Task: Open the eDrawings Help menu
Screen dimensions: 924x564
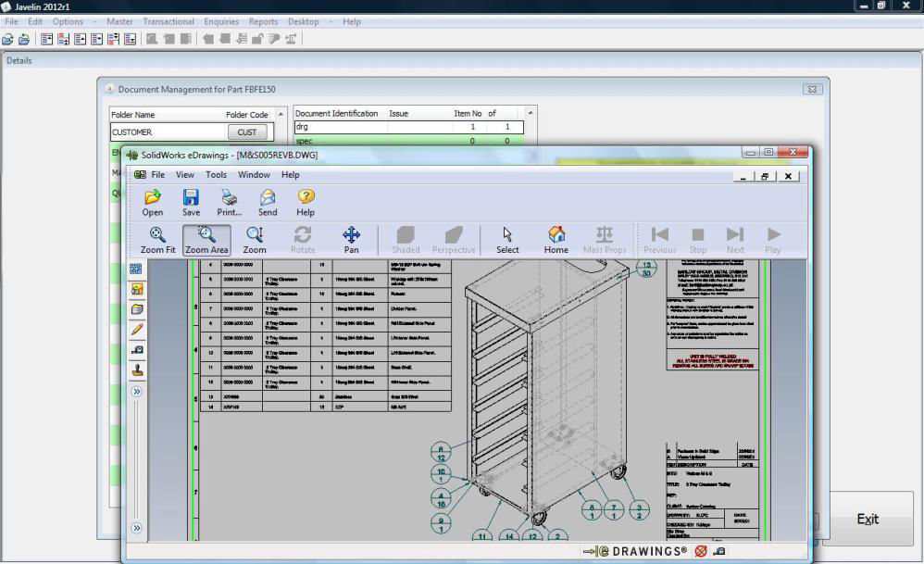Action: click(290, 174)
